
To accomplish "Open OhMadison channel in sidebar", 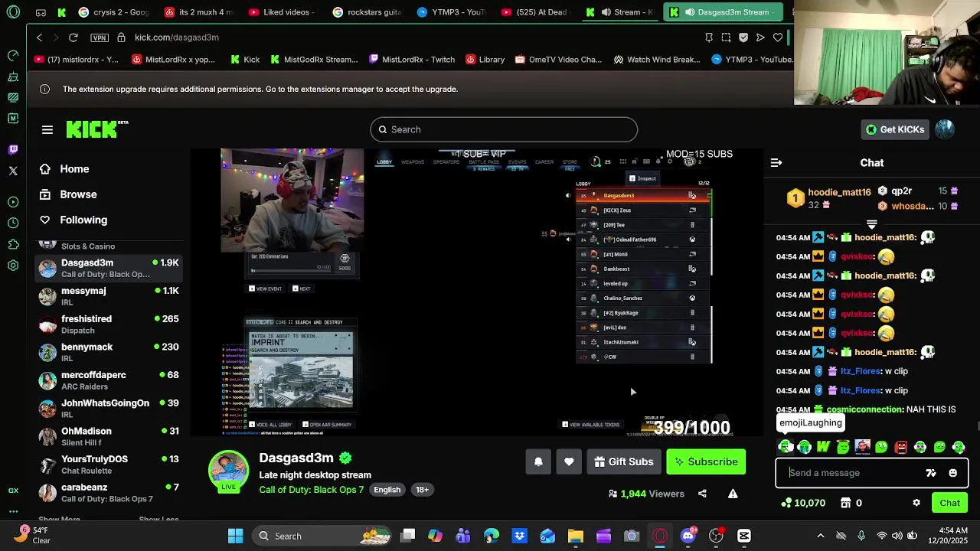I will [x=109, y=436].
